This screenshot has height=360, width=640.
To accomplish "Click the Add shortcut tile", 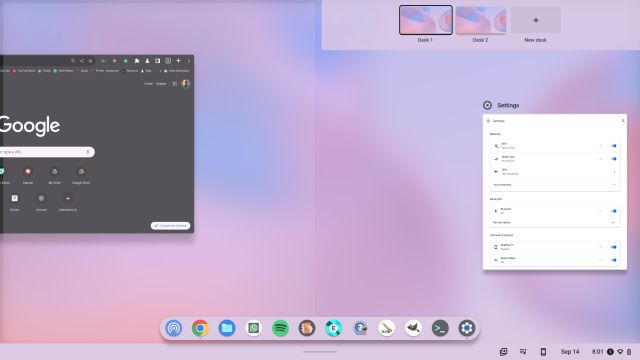I will tap(68, 202).
